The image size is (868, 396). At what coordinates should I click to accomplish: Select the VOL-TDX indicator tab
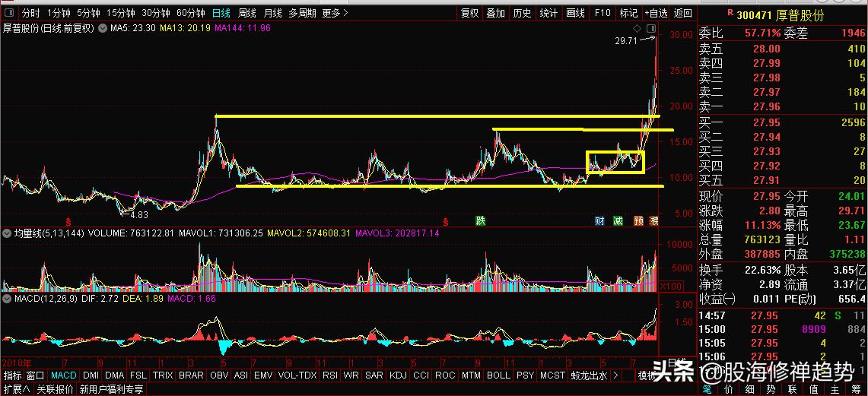(297, 375)
